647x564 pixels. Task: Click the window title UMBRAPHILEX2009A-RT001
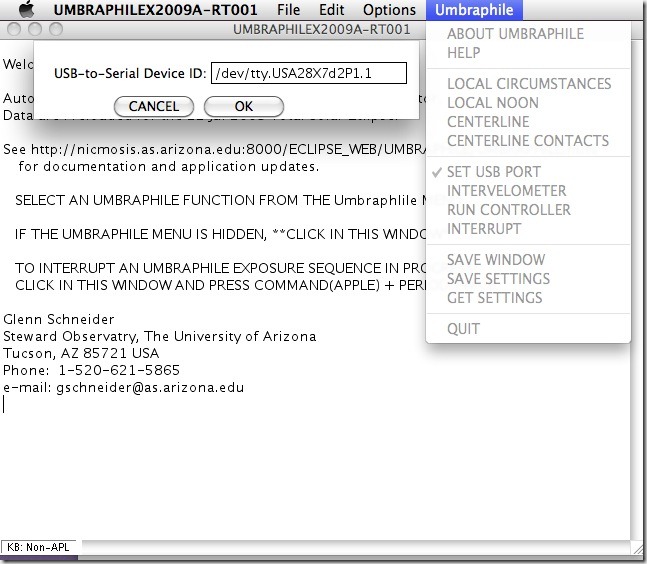[x=321, y=29]
